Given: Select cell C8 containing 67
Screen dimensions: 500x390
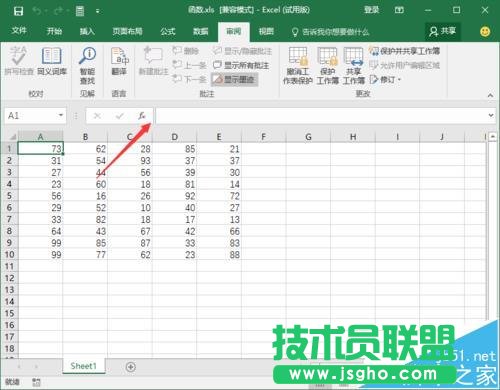Looking at the screenshot, I should [130, 231].
